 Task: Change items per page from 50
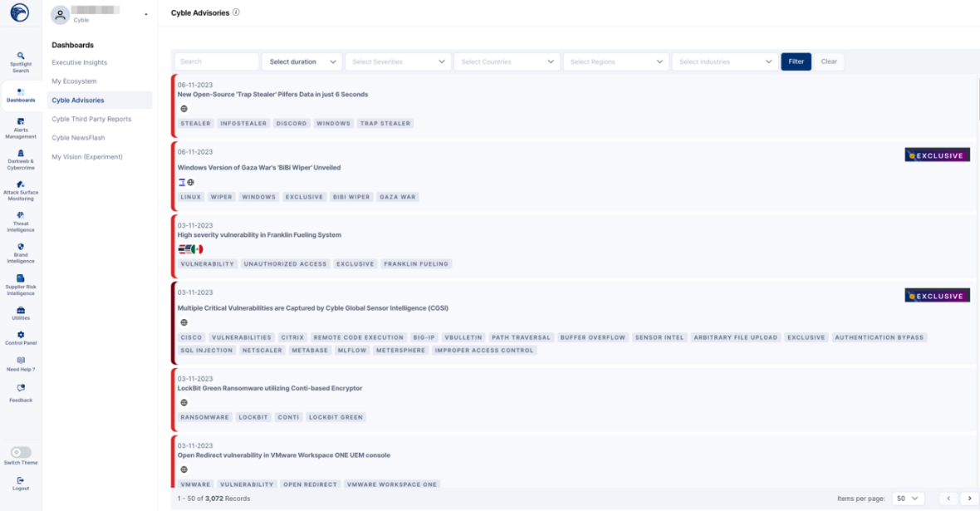click(x=908, y=499)
